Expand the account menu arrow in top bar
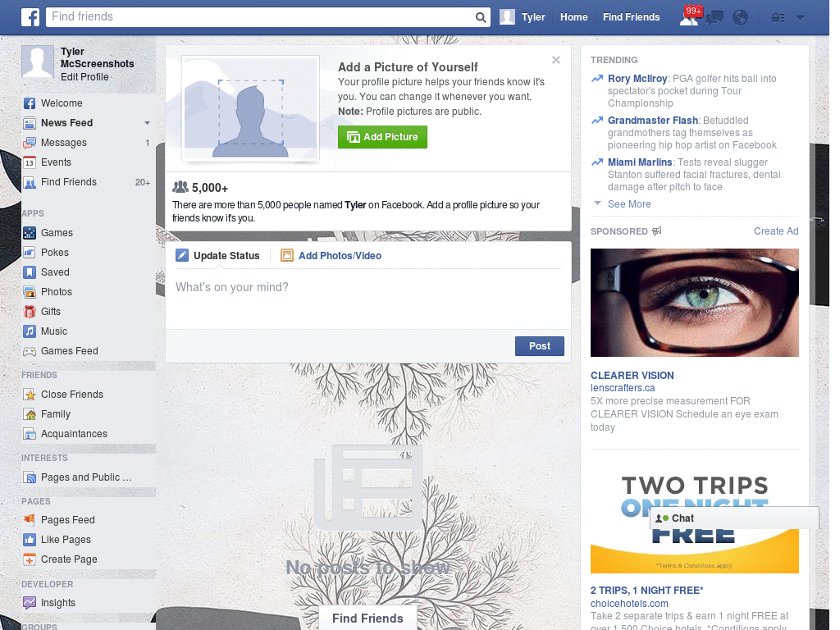Viewport: 840px width, 630px height. [x=800, y=18]
